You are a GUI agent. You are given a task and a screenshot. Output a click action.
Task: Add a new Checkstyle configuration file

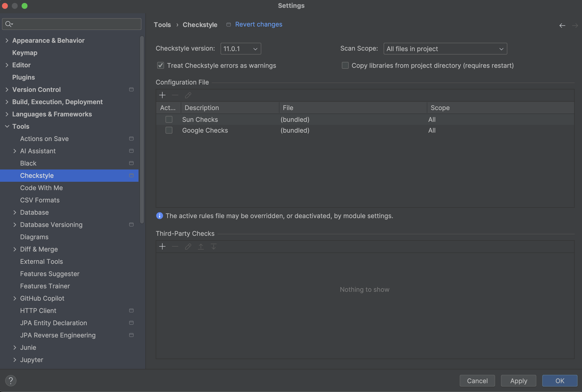[162, 95]
